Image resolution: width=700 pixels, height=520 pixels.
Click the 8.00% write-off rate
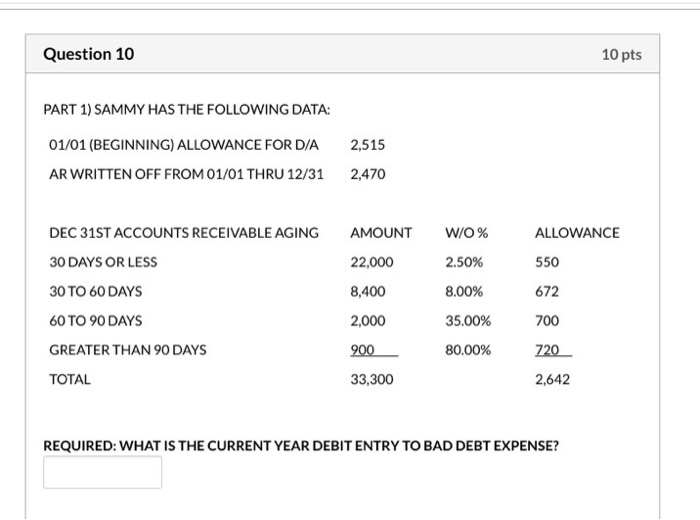464,291
